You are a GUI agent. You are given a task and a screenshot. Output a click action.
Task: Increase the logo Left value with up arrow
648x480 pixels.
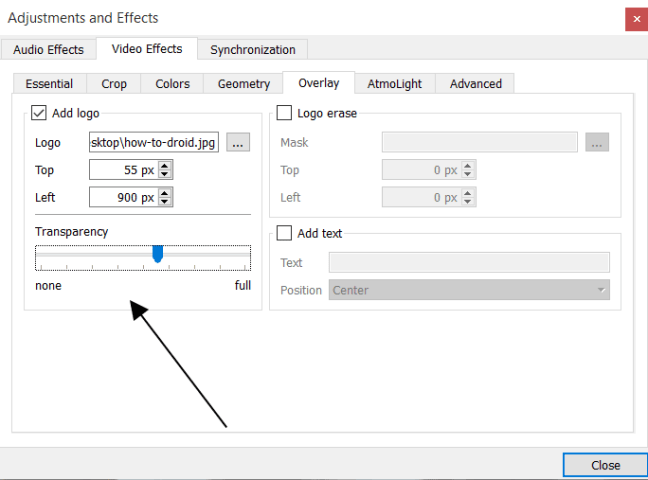coord(166,193)
